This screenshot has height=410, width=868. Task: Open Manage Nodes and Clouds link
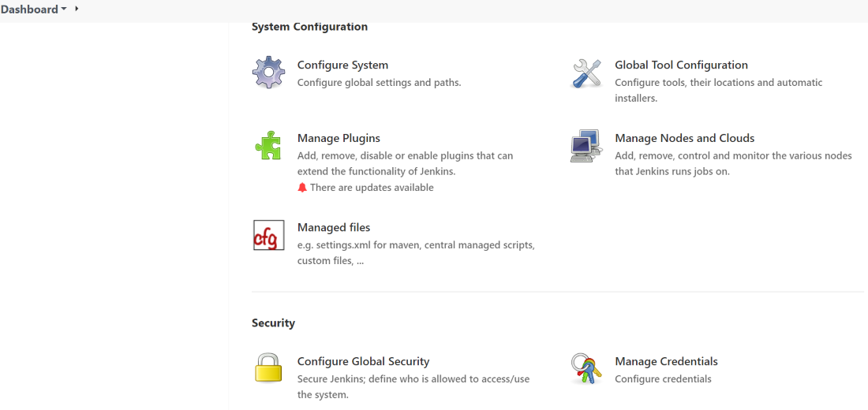(x=684, y=138)
